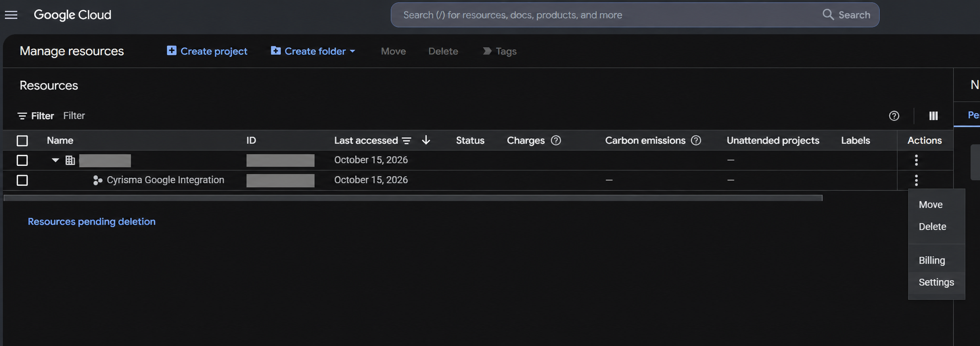
Task: Select Settings in the actions menu
Action: click(x=936, y=282)
